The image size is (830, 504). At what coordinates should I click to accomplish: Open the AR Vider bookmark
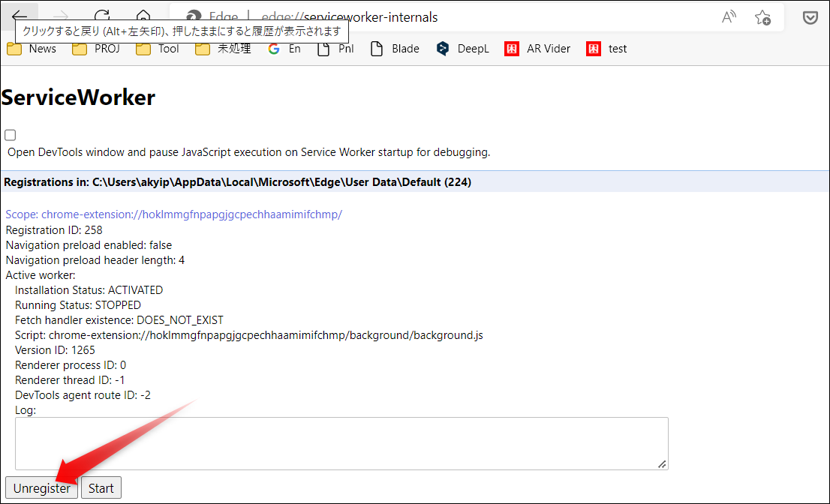[537, 48]
